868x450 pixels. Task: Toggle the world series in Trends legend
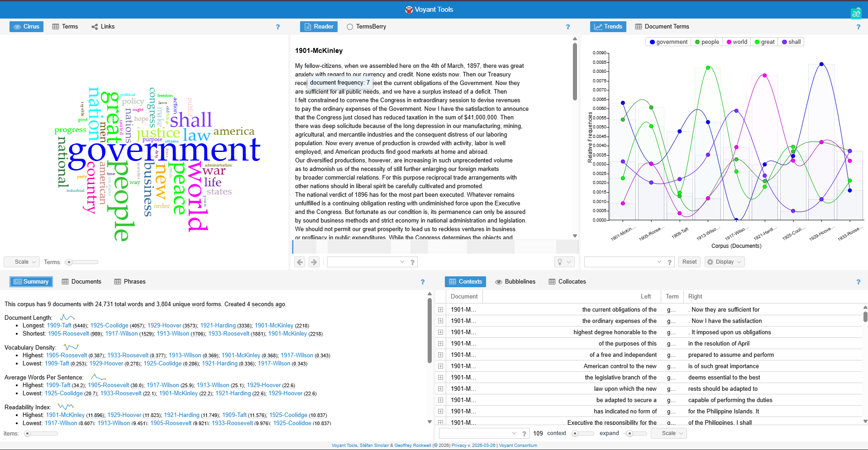(736, 42)
